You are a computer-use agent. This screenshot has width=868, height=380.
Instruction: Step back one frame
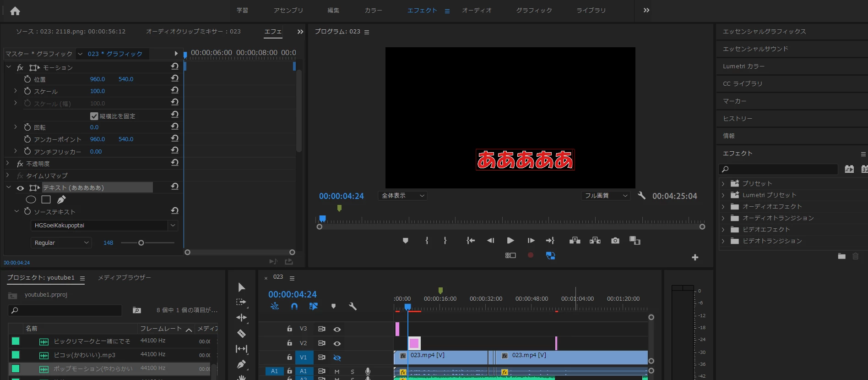[x=490, y=241]
